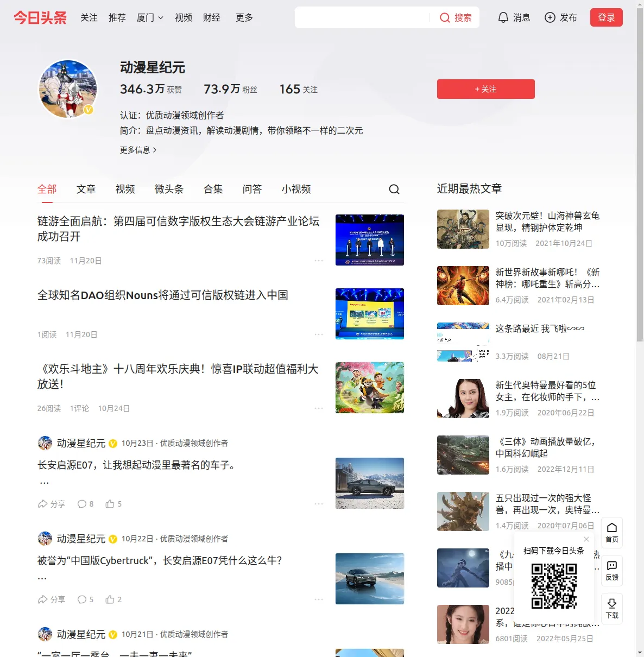Click author avatar on 10月21日 post
Screen dimensions: 644x657
coord(45,634)
